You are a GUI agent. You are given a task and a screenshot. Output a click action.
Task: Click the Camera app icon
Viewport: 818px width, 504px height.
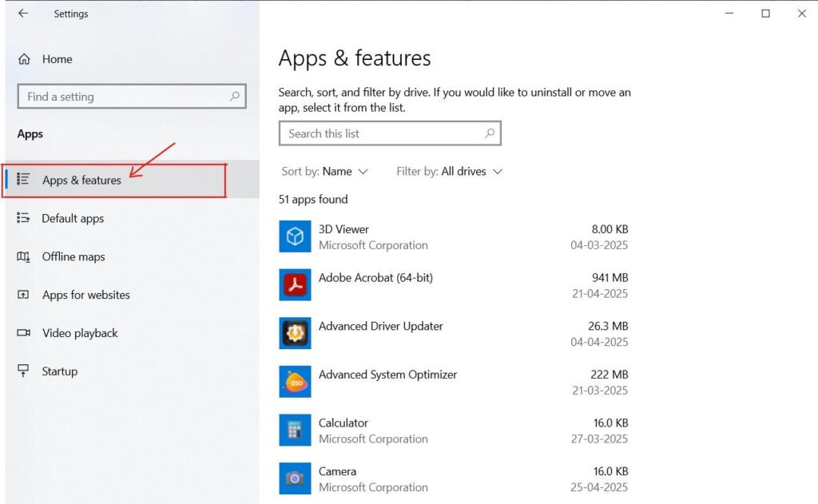[x=295, y=478]
